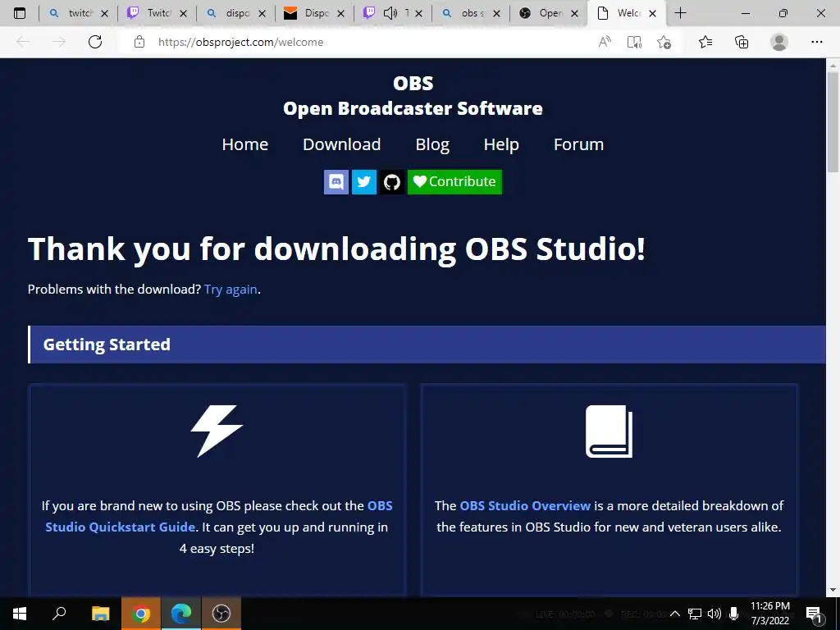Click the address bar URL field
Screen dimensions: 840x630
pos(364,42)
